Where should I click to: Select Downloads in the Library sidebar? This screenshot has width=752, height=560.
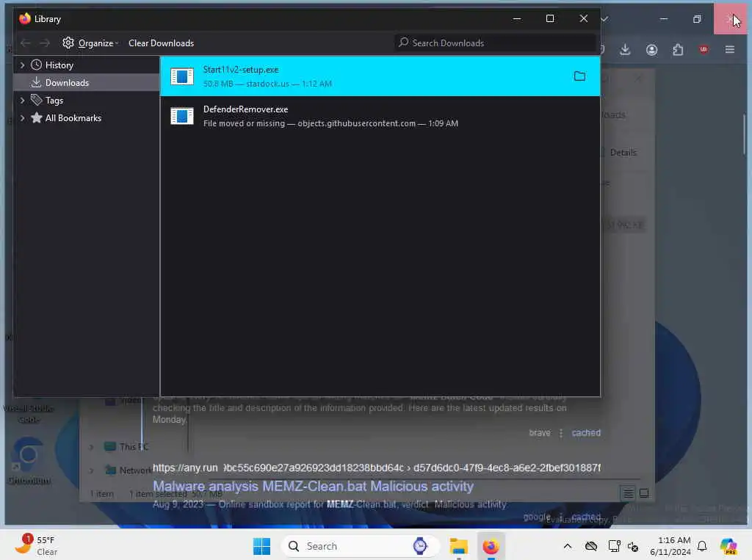[67, 82]
